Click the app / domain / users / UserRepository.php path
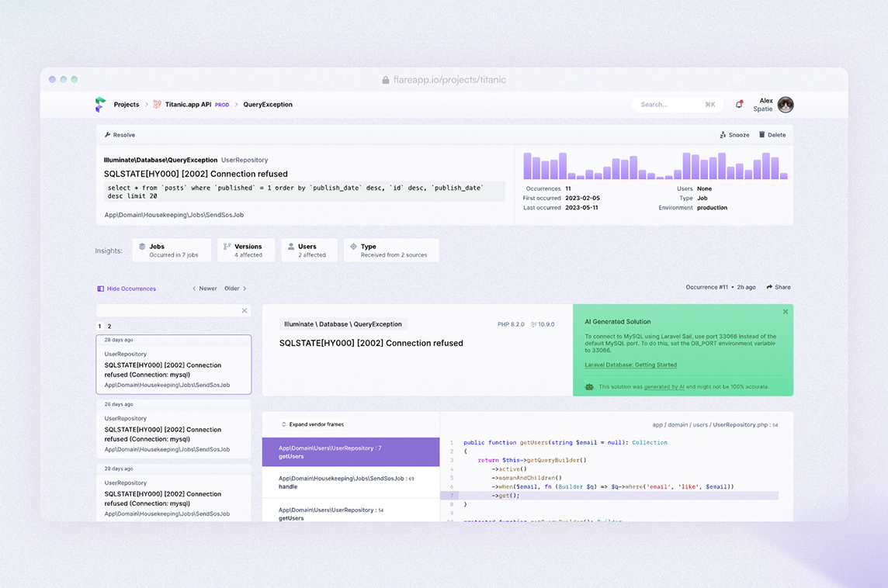 715,425
